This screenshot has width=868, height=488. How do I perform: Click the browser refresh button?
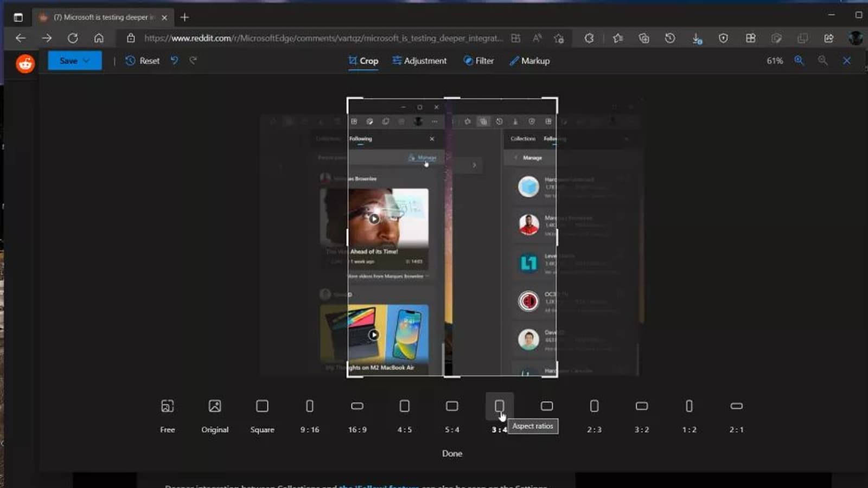point(73,38)
